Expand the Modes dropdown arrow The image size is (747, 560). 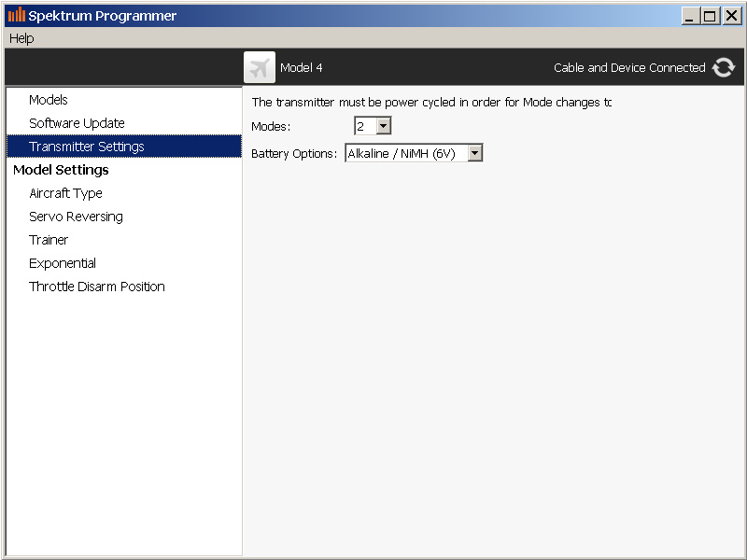384,126
